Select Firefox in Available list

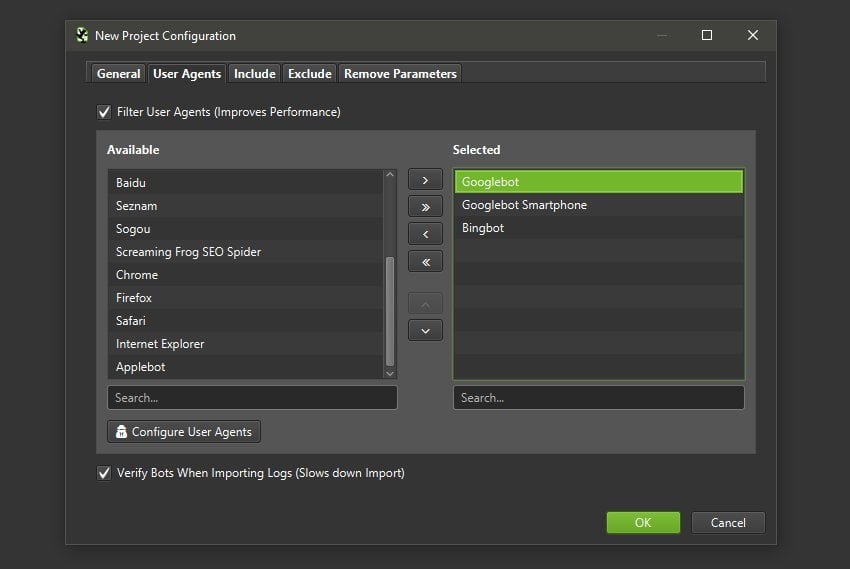click(246, 298)
